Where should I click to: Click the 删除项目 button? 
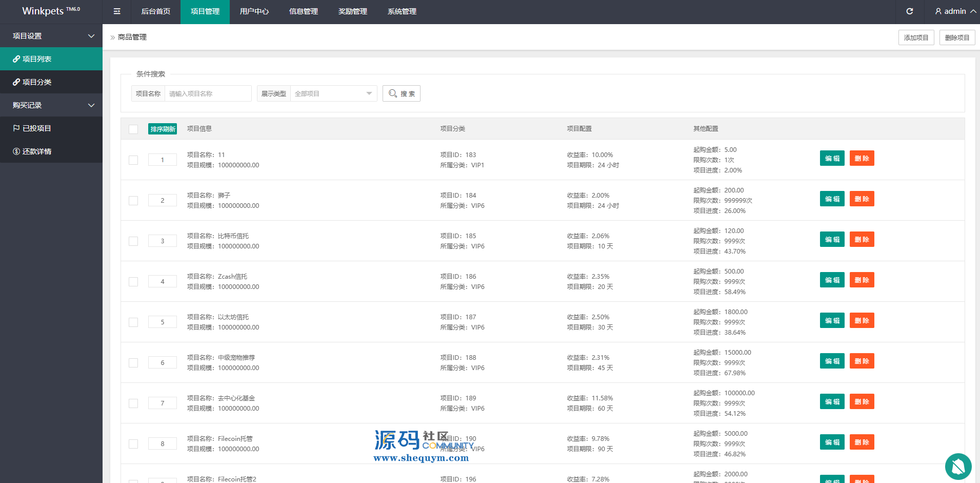pos(957,37)
